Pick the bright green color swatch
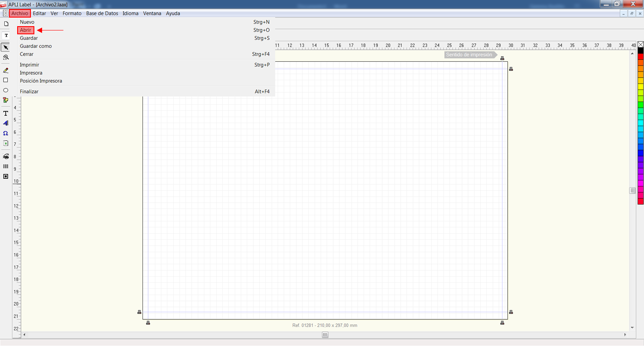 (x=641, y=105)
